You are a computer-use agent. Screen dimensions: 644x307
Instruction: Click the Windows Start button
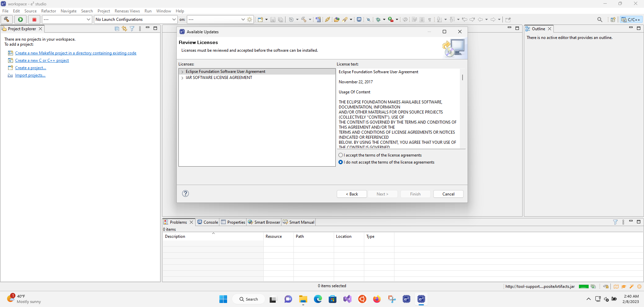(223, 299)
